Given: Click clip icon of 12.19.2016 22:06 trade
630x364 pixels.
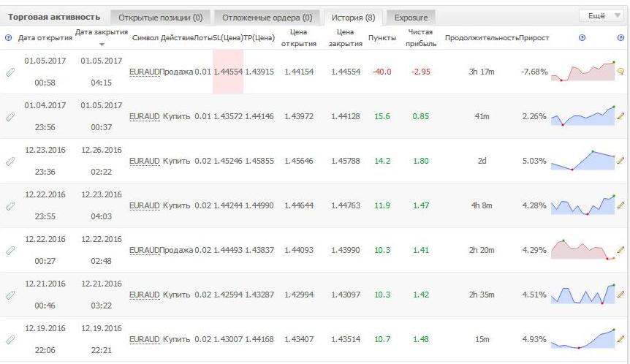Looking at the screenshot, I should click(10, 340).
